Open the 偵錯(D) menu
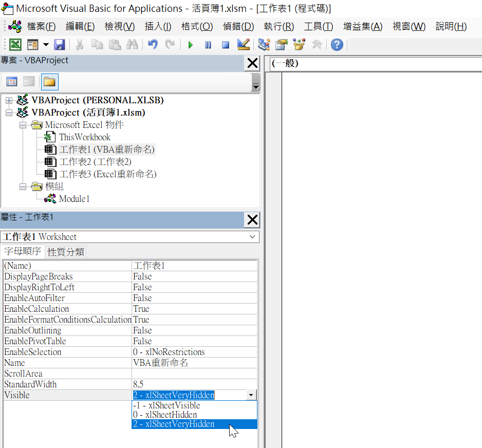 (x=238, y=27)
